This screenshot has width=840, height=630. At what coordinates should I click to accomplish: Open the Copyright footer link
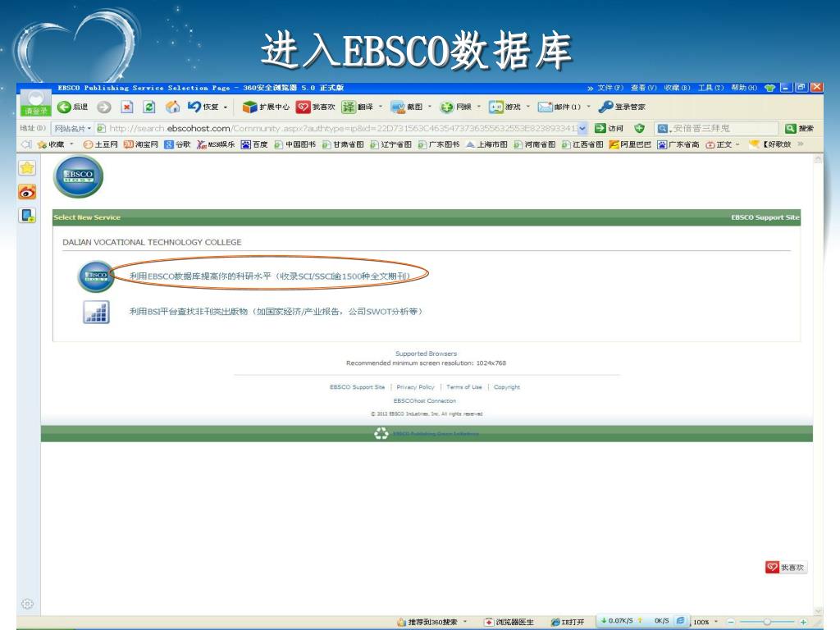507,387
